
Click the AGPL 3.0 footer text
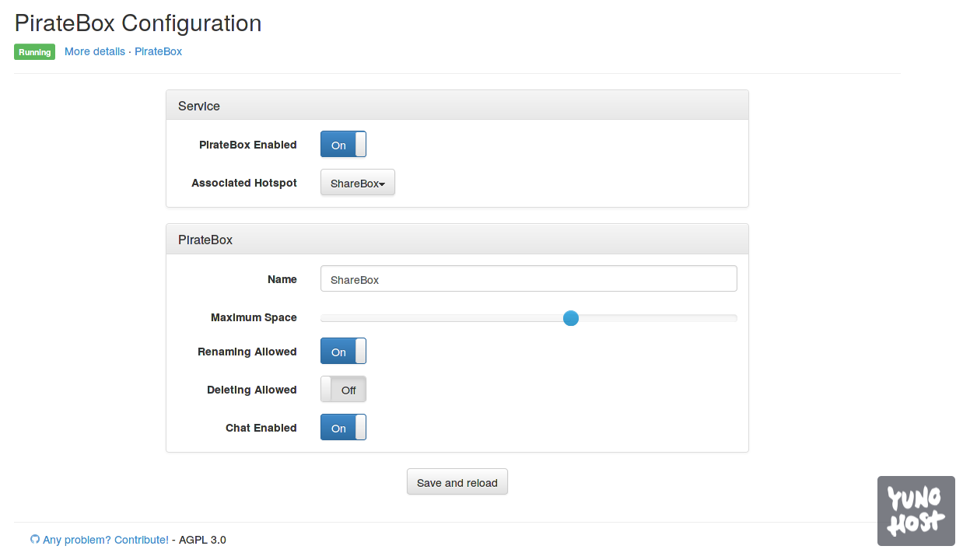click(x=202, y=540)
